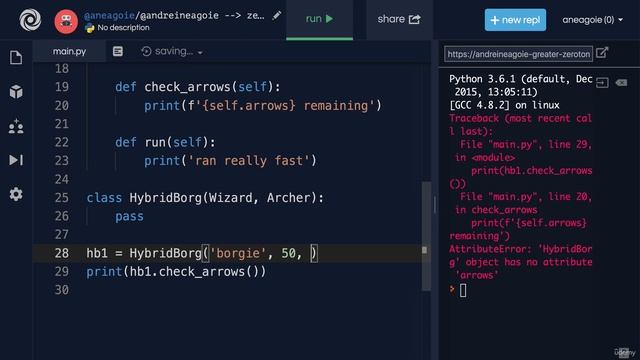Click 'def check_arrows(self):' on line 19
The height and width of the screenshot is (360, 640).
(x=198, y=87)
